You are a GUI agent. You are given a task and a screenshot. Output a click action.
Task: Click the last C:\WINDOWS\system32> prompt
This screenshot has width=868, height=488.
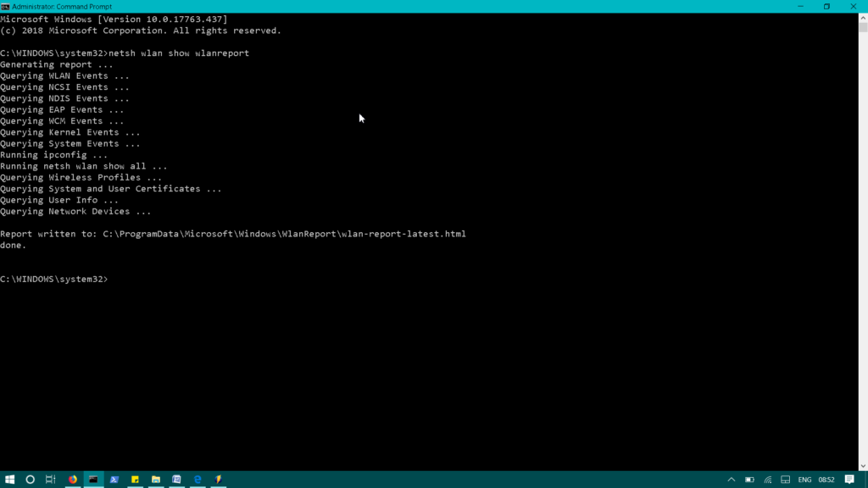point(53,280)
